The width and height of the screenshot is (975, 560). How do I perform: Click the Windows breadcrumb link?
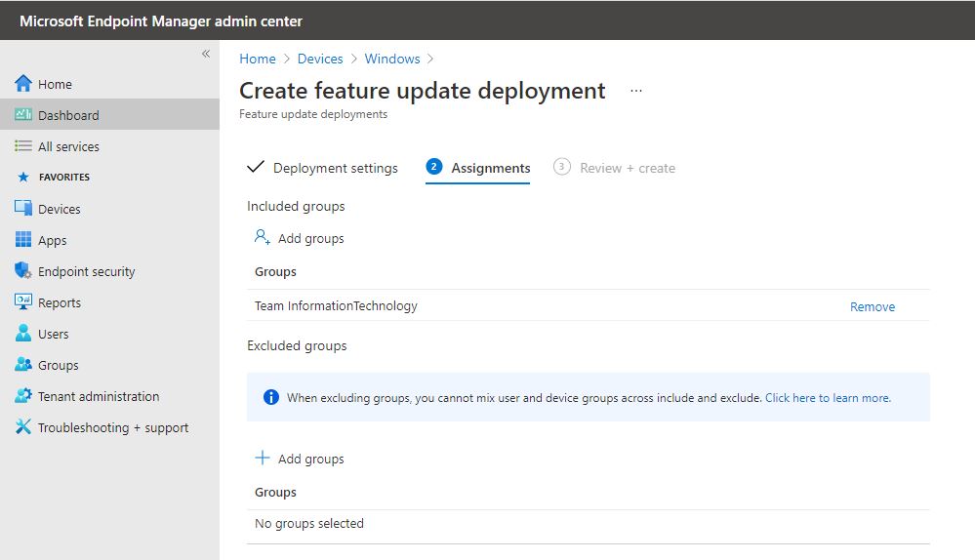coord(392,59)
